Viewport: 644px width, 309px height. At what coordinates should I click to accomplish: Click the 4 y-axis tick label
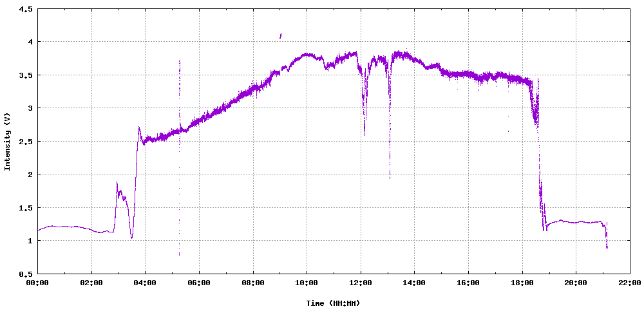point(30,42)
